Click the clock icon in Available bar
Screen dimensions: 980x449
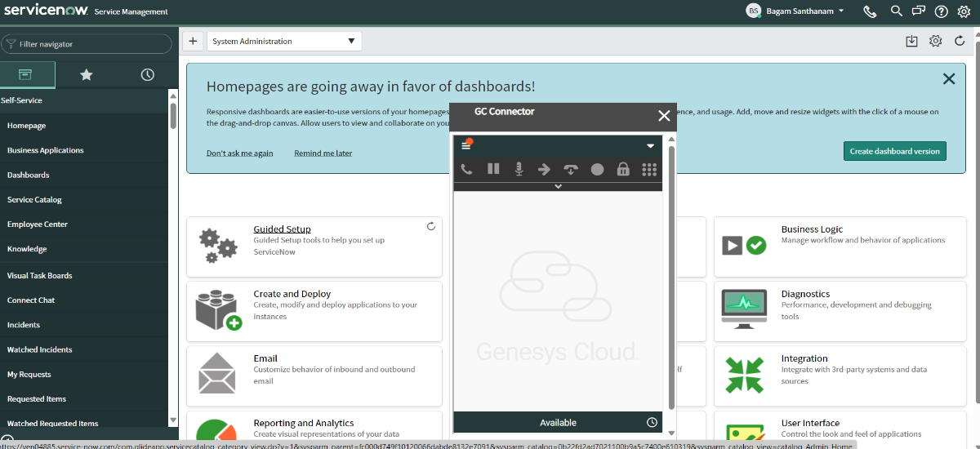click(x=652, y=422)
